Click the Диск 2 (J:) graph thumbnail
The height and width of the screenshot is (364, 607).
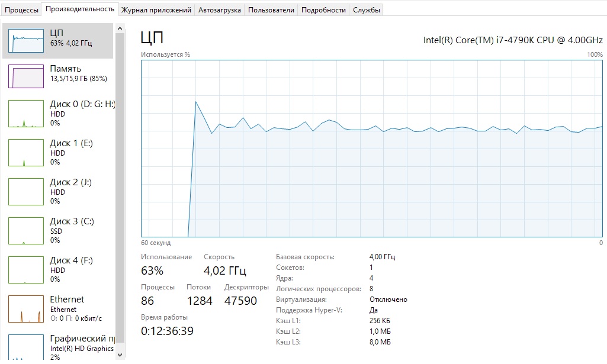(26, 192)
